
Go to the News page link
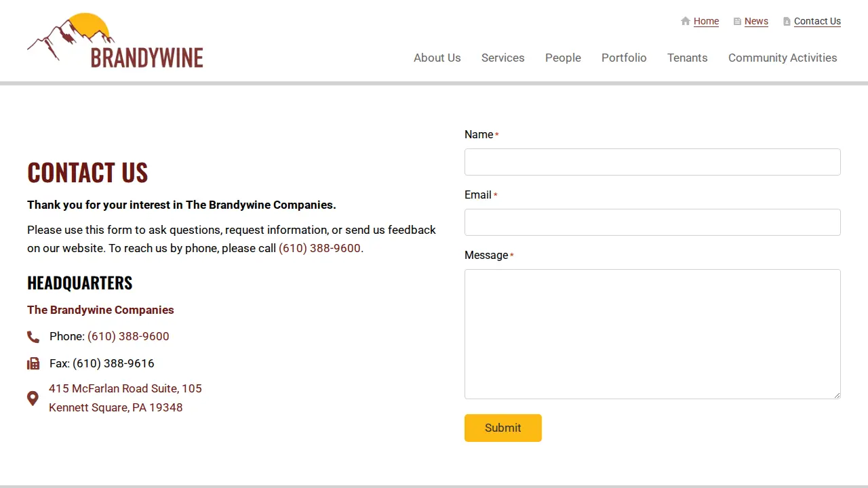(756, 21)
